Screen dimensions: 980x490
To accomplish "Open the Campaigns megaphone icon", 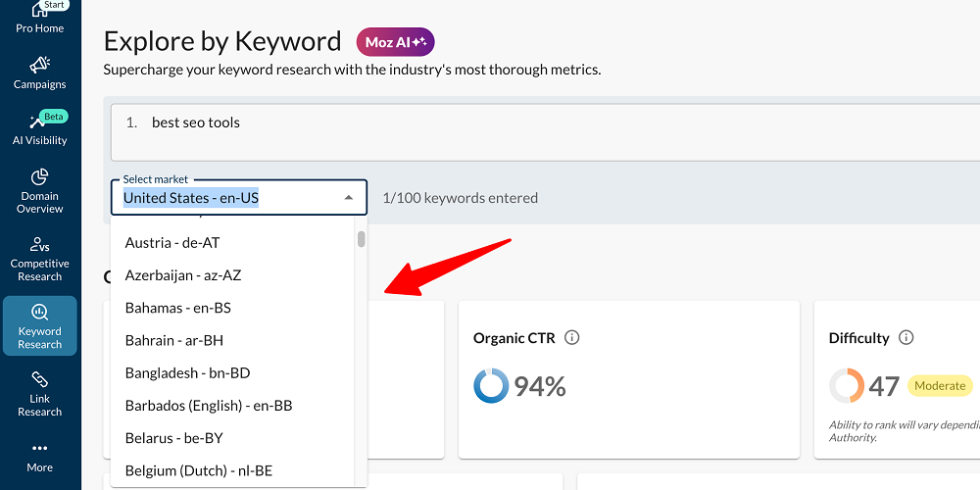I will click(x=40, y=65).
